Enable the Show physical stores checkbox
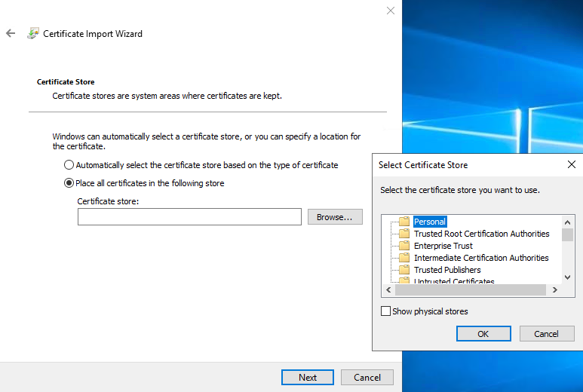The width and height of the screenshot is (583, 392). [x=386, y=311]
